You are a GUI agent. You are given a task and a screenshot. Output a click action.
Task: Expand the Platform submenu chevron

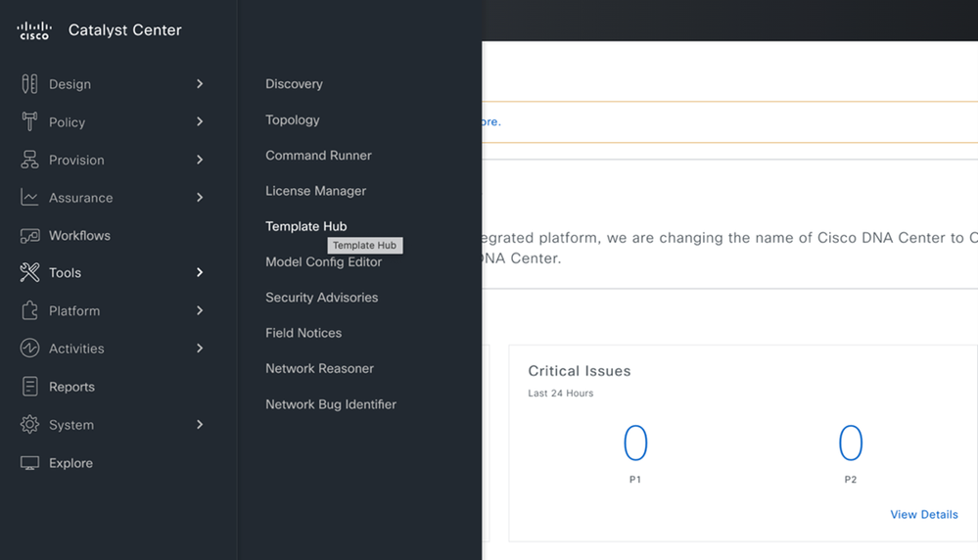click(200, 310)
